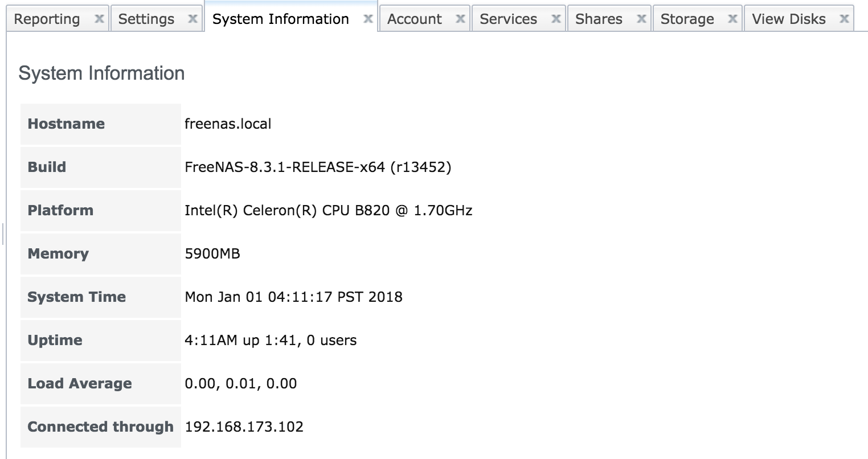Close the Settings tab

pos(193,19)
